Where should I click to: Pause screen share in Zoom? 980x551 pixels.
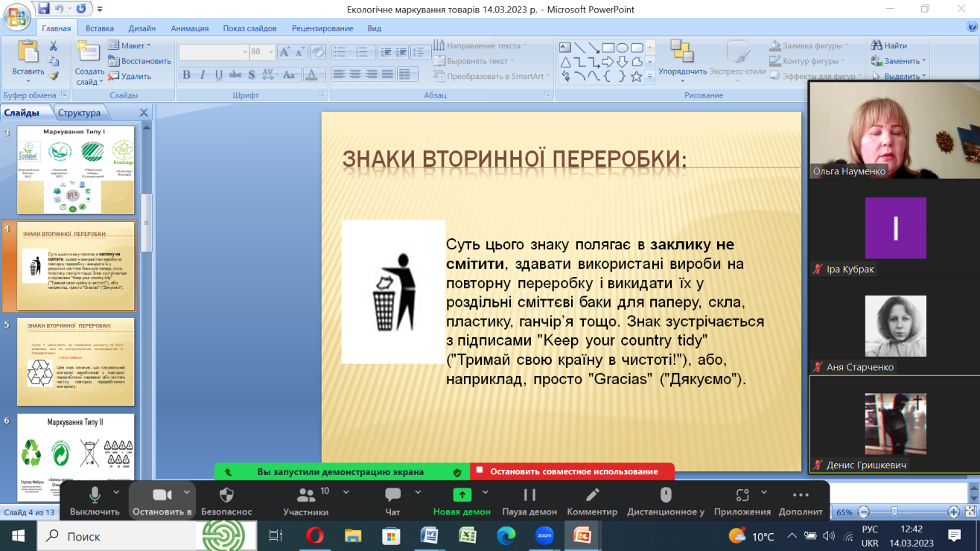529,500
